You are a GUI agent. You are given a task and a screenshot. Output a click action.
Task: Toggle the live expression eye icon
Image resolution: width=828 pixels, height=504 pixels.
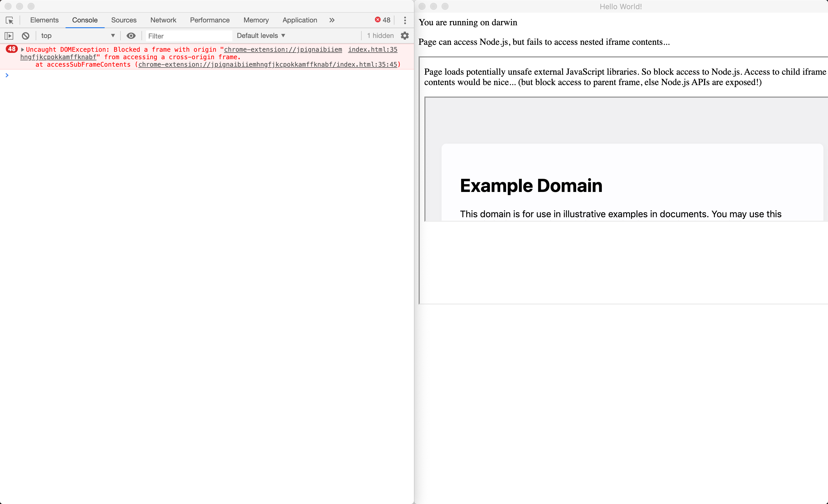[x=131, y=36]
